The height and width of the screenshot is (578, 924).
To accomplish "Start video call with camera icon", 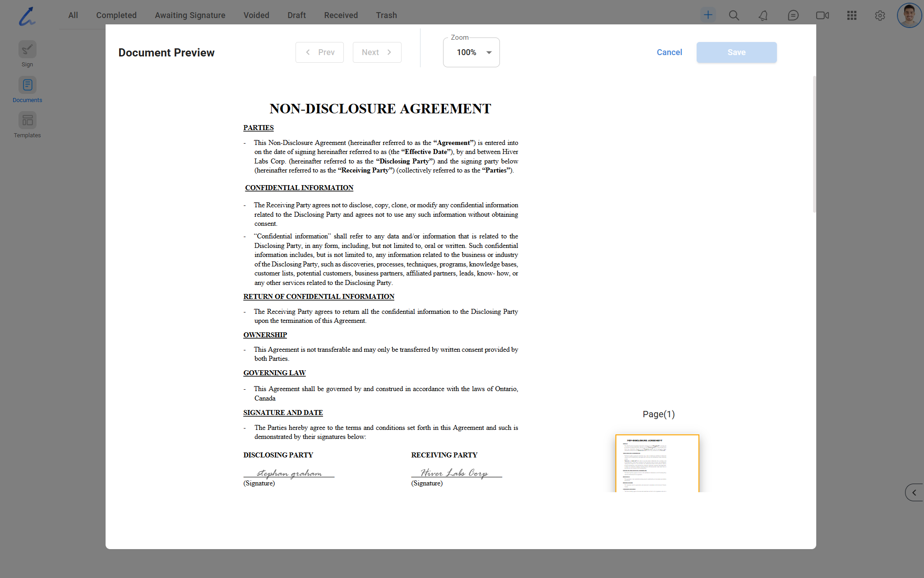I will tap(822, 15).
